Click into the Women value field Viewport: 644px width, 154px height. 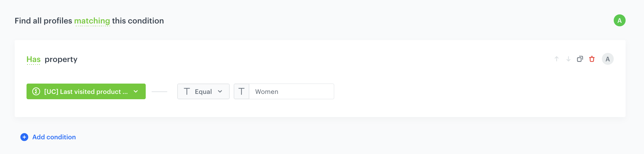pos(291,91)
